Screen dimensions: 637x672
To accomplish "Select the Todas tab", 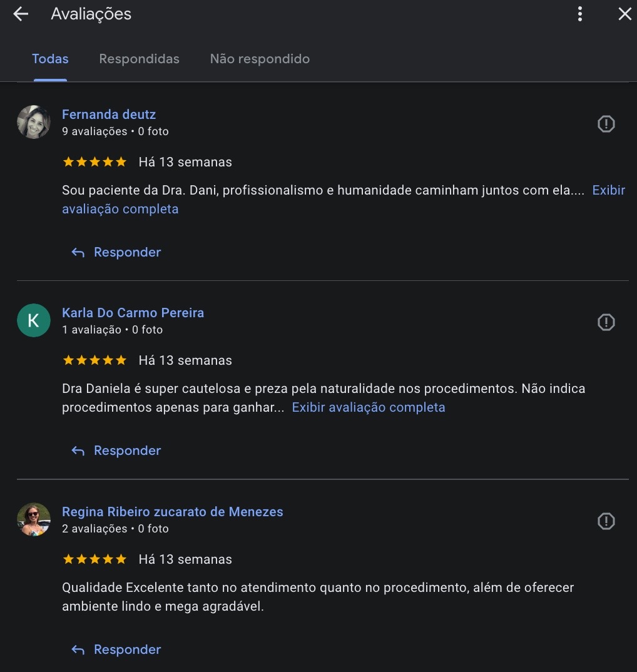I will pos(50,59).
